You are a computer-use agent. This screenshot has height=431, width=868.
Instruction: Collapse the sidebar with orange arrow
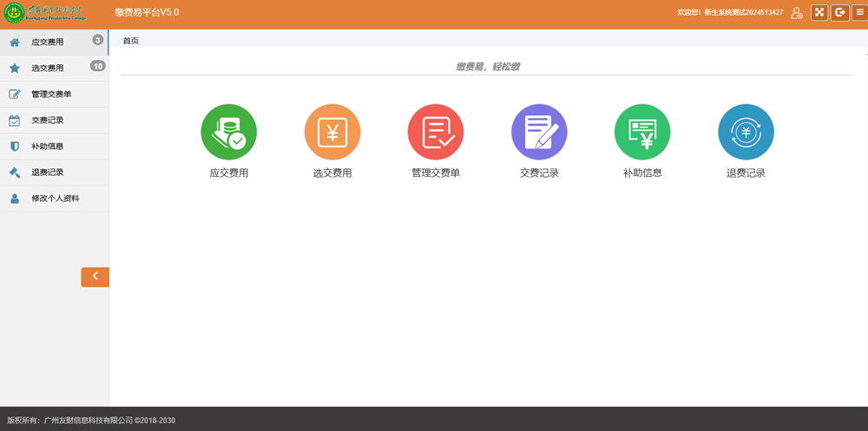coord(95,277)
